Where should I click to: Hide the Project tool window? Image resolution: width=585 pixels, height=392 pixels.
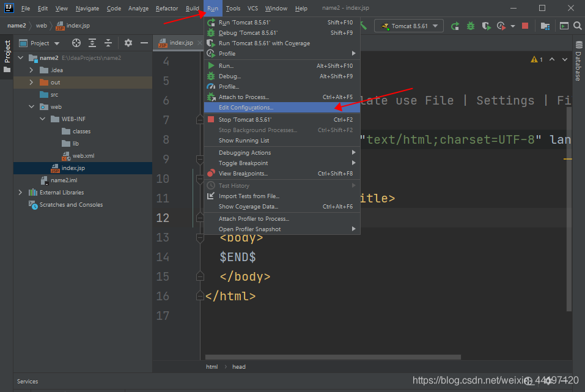click(144, 43)
